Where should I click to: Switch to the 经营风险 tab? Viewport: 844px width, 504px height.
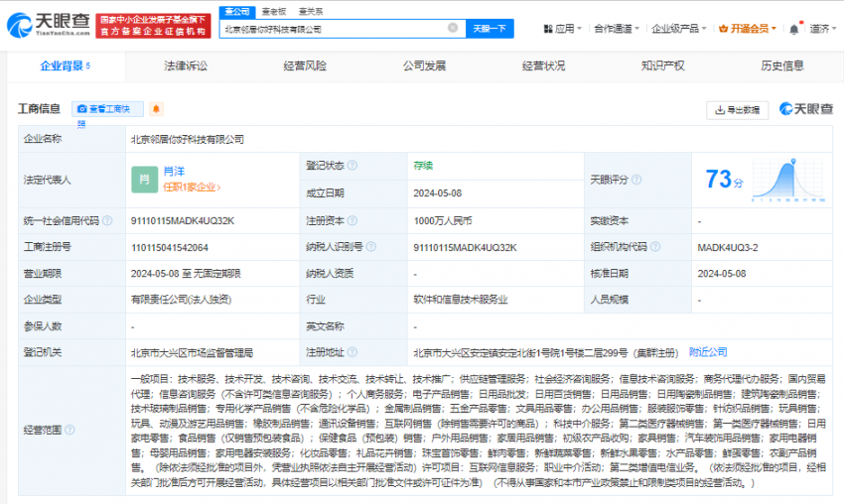305,66
